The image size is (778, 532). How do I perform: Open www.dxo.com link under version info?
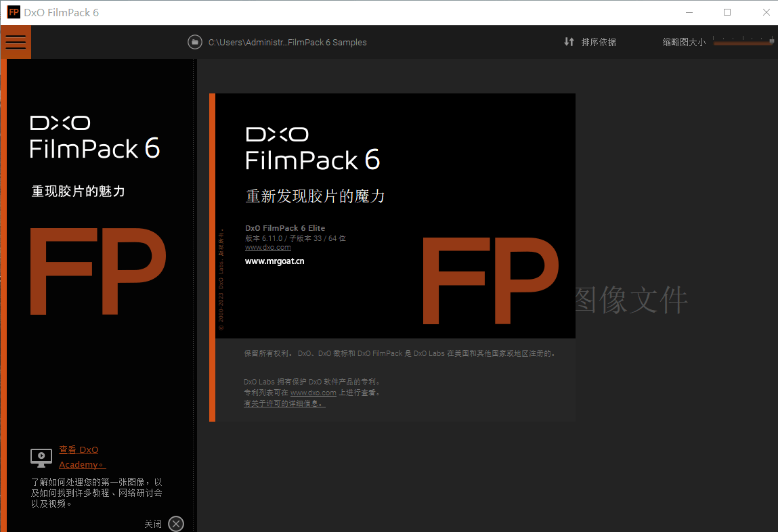268,248
